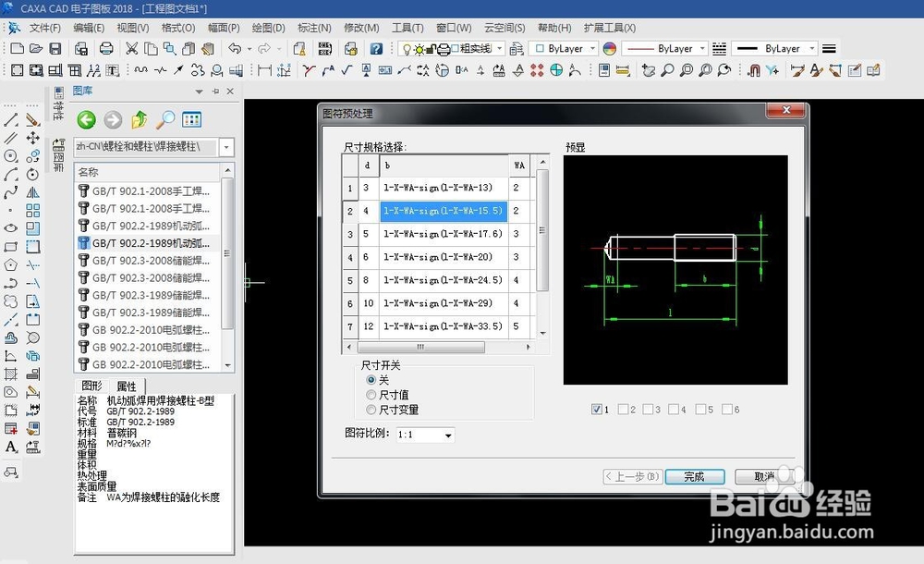Switch to the 图形 tab
The width and height of the screenshot is (924, 564).
click(91, 386)
